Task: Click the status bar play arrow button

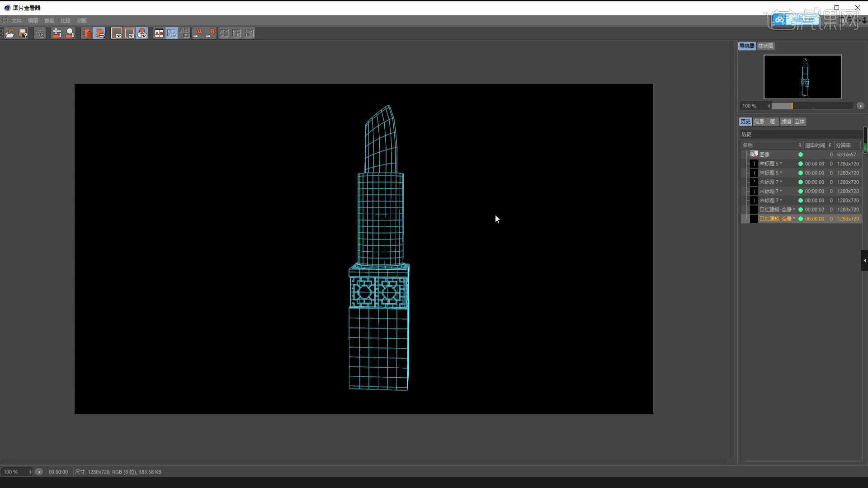Action: click(x=39, y=472)
